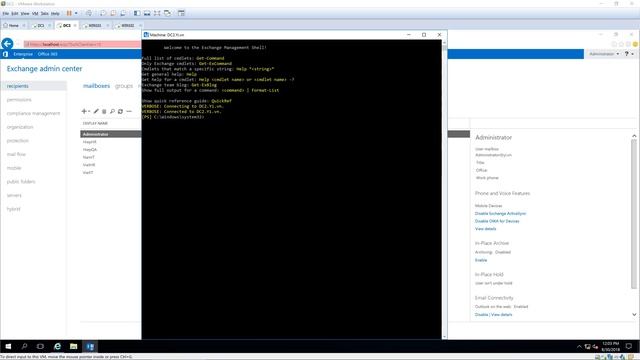Open File Explorer from taskbar
The image size is (640, 360).
click(73, 346)
